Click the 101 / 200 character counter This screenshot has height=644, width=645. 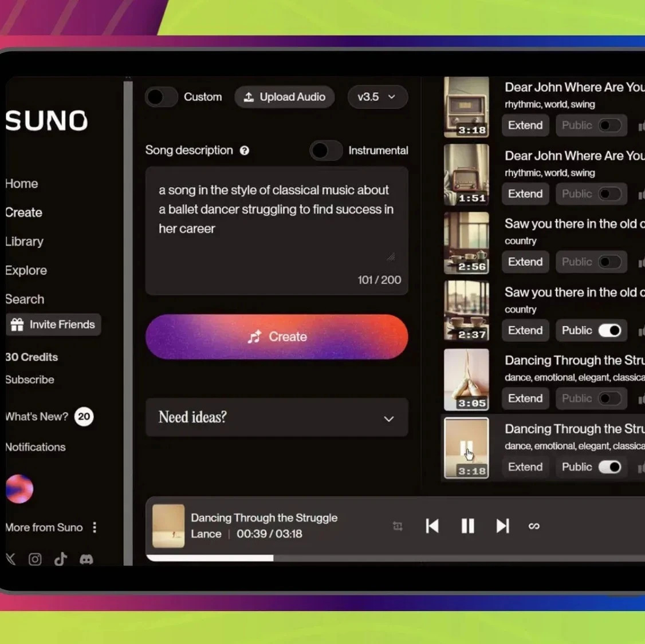379,280
